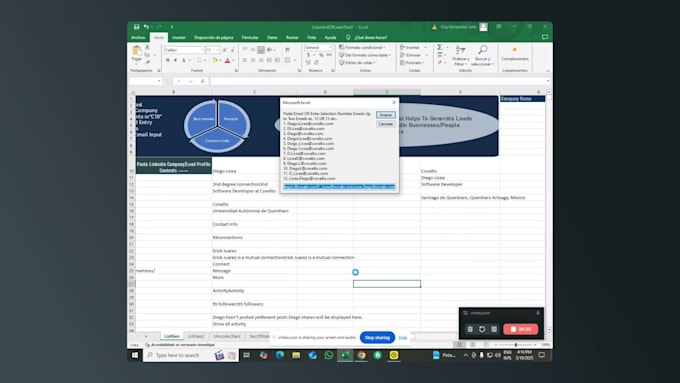Viewport: 680px width, 383px height.
Task: Click Cancelar in the dialog
Action: pos(386,124)
